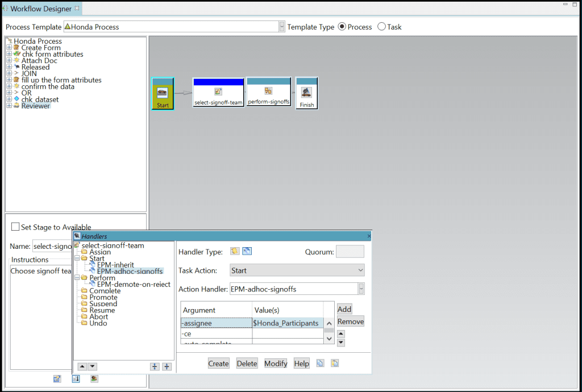Select the Task template type radio
This screenshot has height=392, width=582.
[x=381, y=27]
